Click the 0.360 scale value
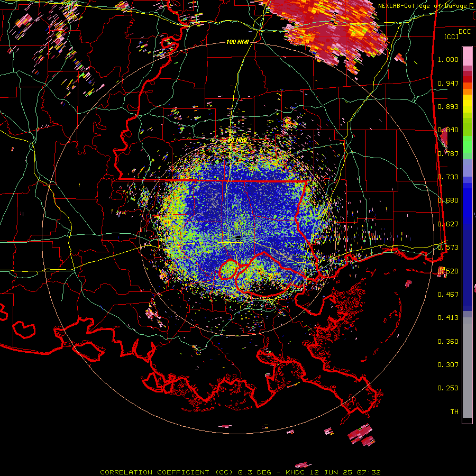 point(448,342)
